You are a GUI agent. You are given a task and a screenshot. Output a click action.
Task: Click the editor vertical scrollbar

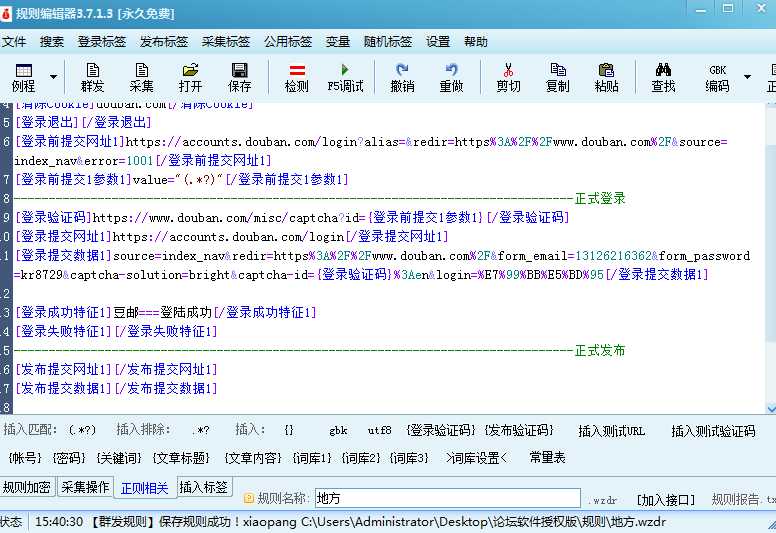point(771,257)
